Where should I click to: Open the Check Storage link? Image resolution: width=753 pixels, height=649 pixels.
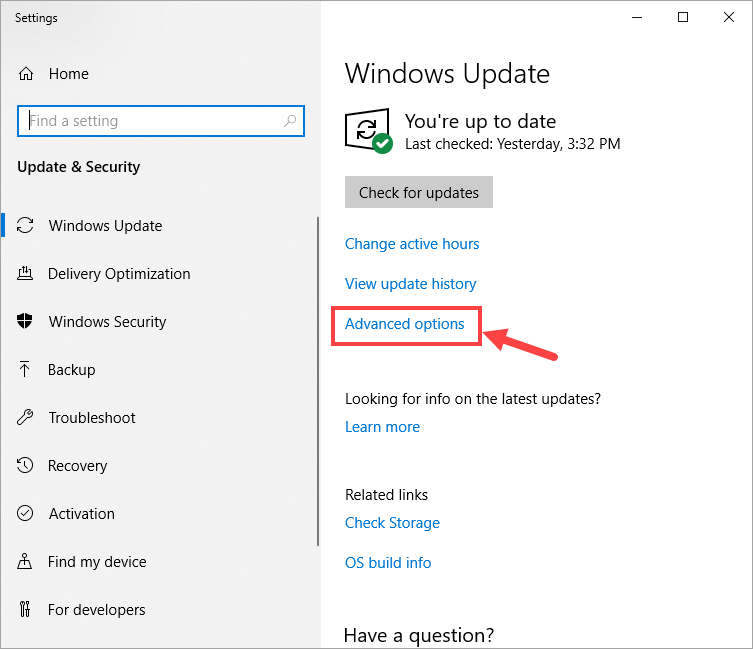(392, 523)
